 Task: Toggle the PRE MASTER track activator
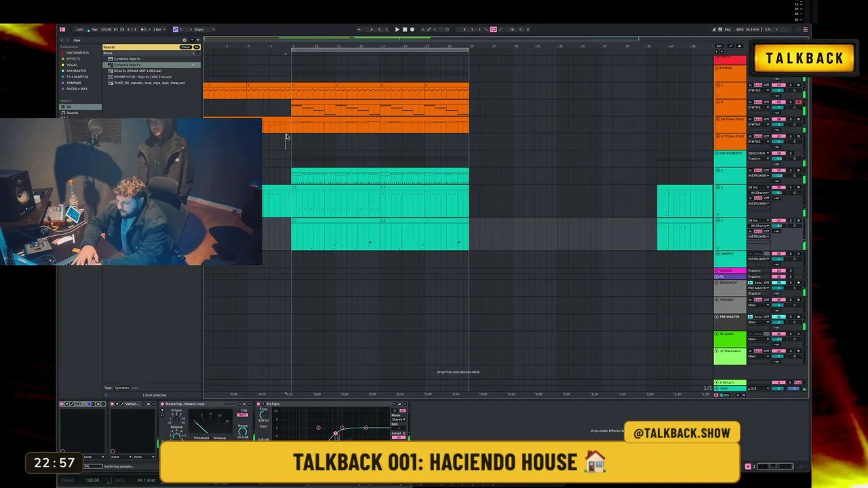pos(778,317)
